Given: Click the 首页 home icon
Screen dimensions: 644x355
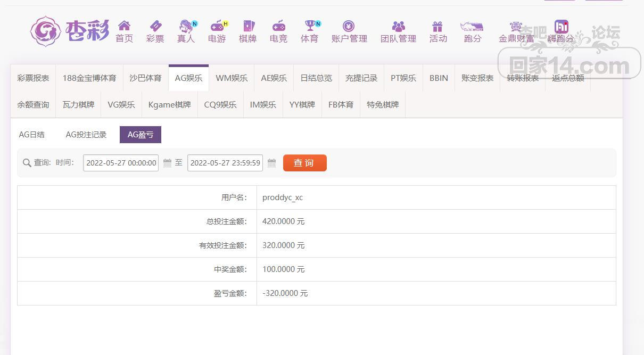Looking at the screenshot, I should pos(124,26).
